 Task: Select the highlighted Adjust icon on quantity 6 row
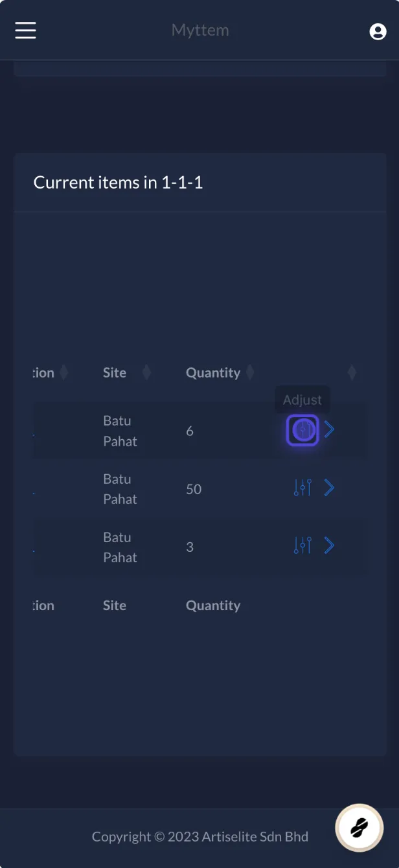tap(302, 429)
